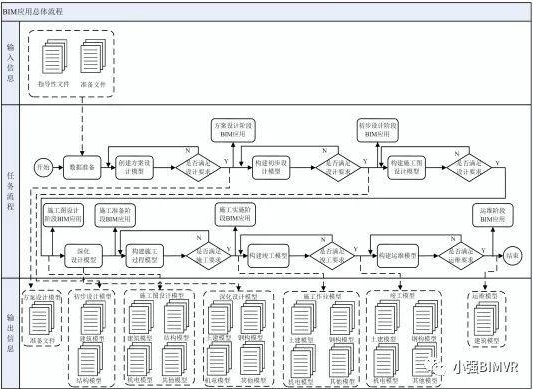Screen dimensions: 533x389
Task: Click the 竣工模型 group title
Action: pyautogui.click(x=402, y=295)
